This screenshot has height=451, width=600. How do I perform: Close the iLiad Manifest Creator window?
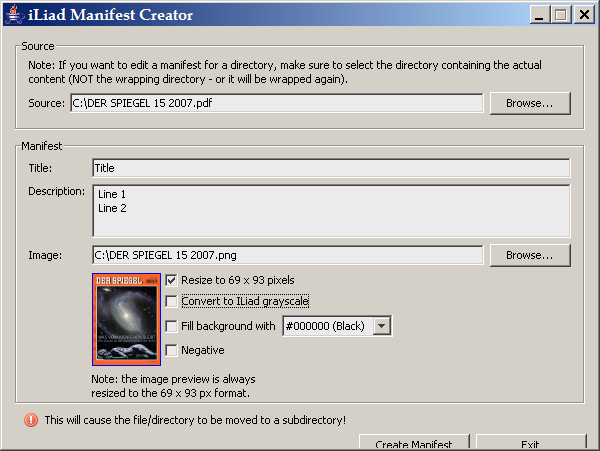point(584,15)
